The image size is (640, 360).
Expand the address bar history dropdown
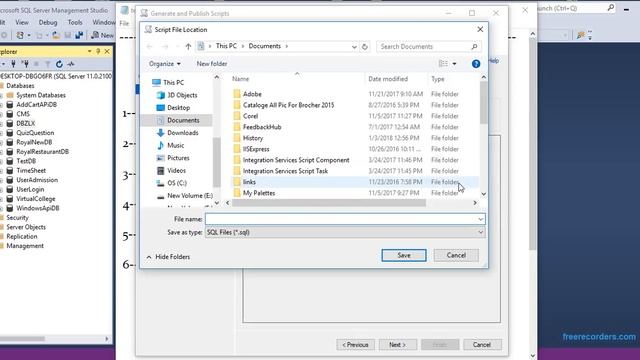pyautogui.click(x=354, y=47)
